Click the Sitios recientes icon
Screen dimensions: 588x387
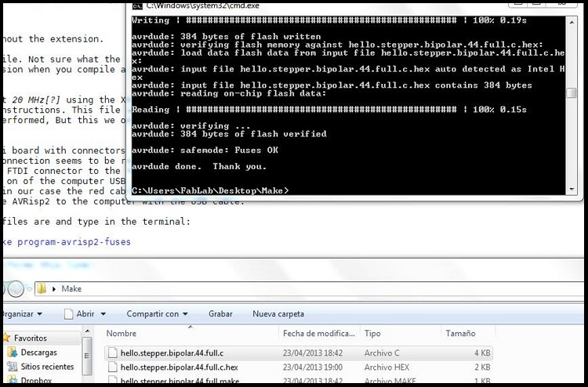(x=13, y=367)
